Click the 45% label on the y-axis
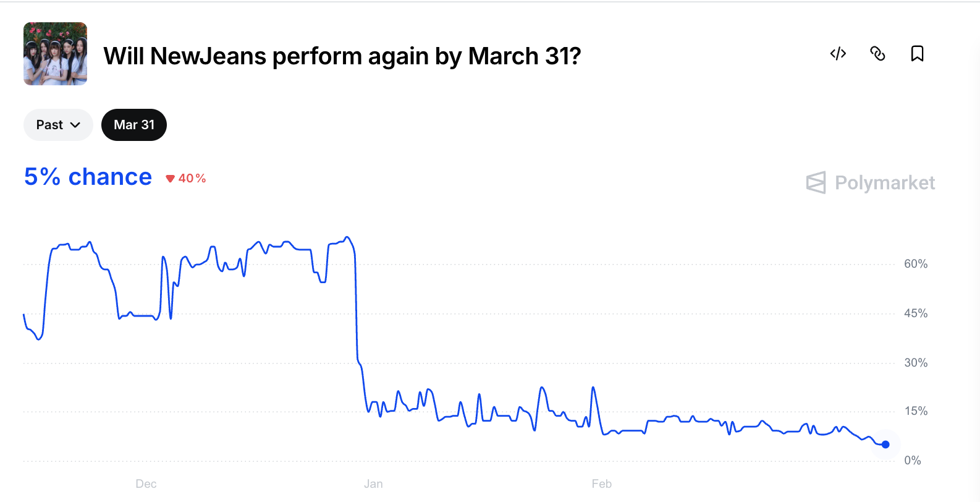980x502 pixels. [x=915, y=313]
